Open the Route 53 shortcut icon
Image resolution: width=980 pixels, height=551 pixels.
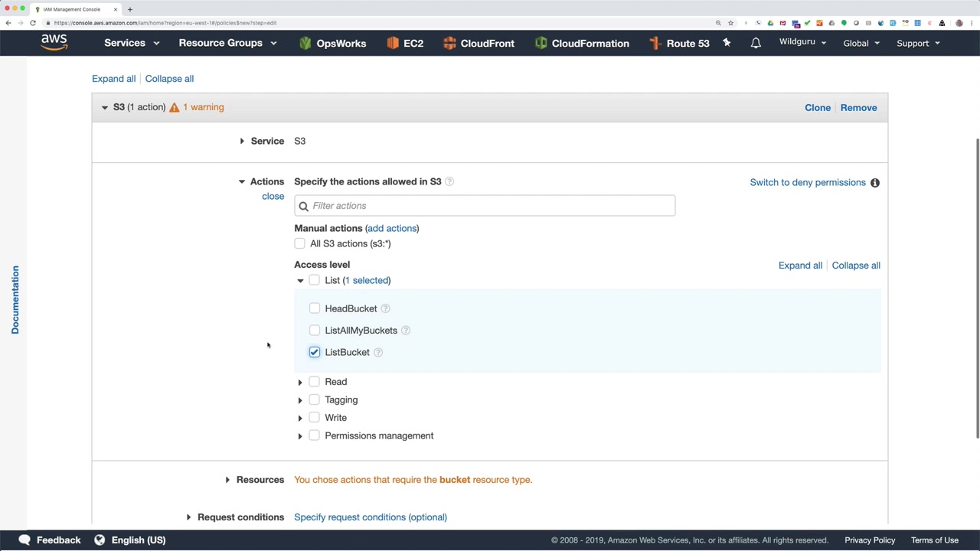point(655,43)
